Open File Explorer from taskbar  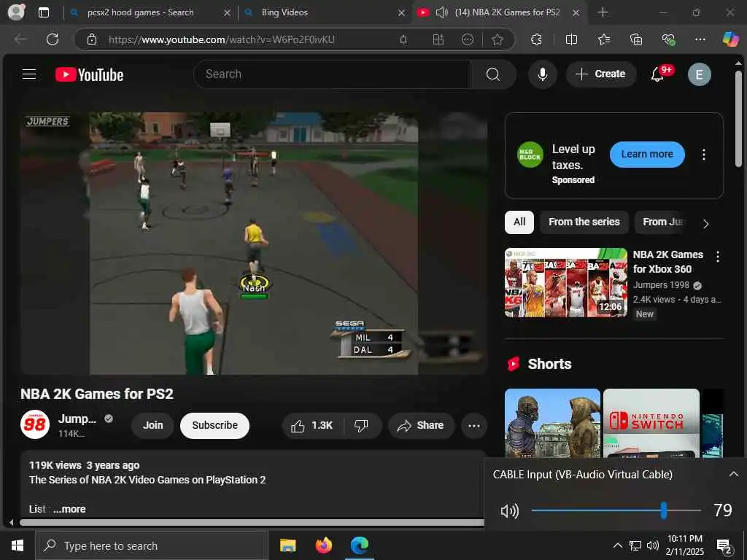pyautogui.click(x=287, y=545)
